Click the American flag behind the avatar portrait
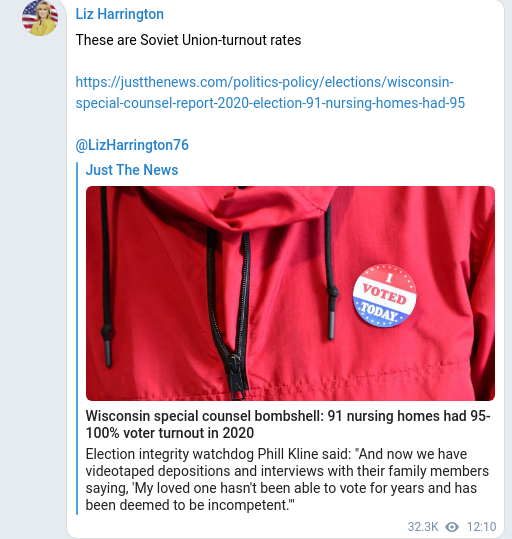 pos(30,15)
